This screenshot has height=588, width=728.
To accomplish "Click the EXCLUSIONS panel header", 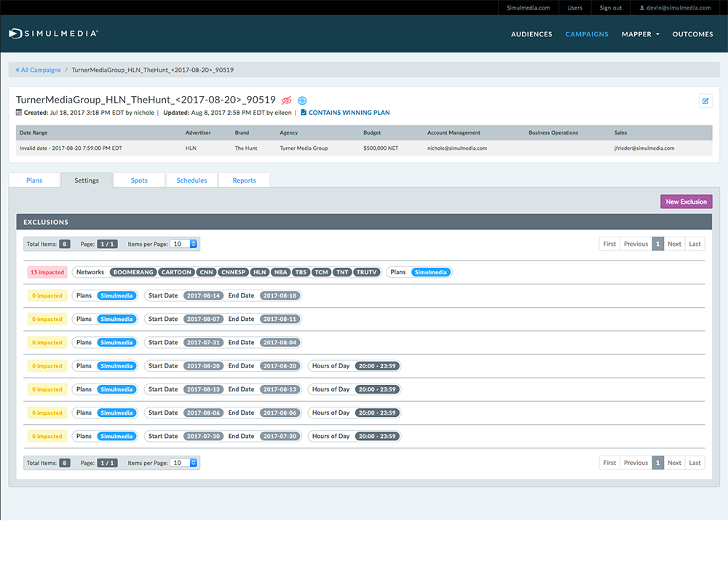I will (x=364, y=222).
